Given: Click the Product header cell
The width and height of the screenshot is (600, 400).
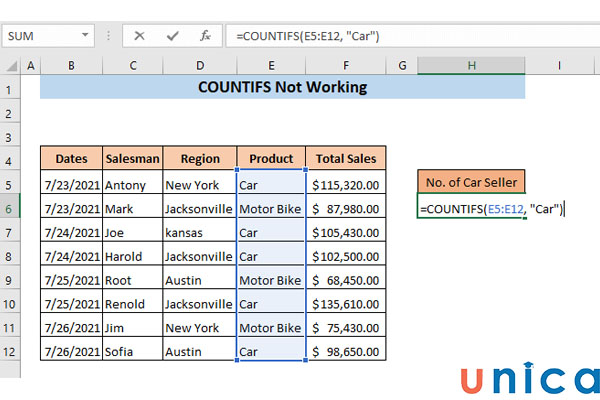Looking at the screenshot, I should (x=271, y=158).
